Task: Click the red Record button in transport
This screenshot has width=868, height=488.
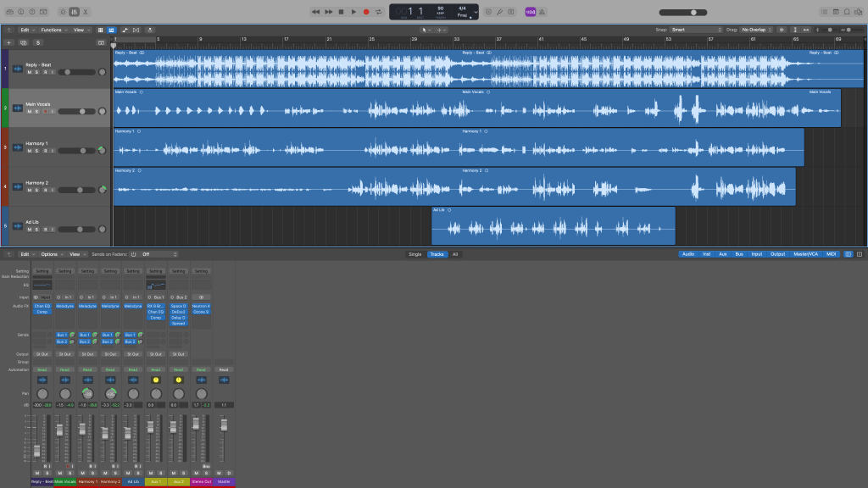Action: click(366, 12)
